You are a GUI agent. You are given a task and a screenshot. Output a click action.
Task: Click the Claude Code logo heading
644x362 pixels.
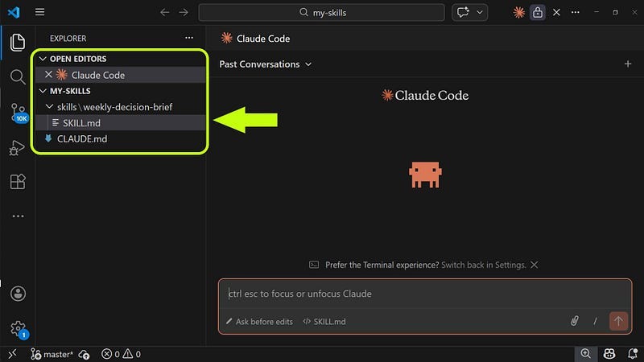[425, 95]
